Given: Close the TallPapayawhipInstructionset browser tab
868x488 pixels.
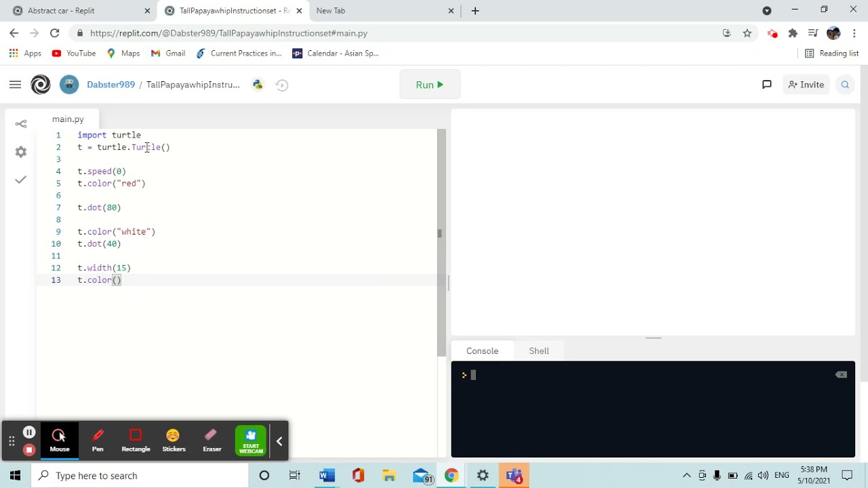Looking at the screenshot, I should (x=299, y=11).
